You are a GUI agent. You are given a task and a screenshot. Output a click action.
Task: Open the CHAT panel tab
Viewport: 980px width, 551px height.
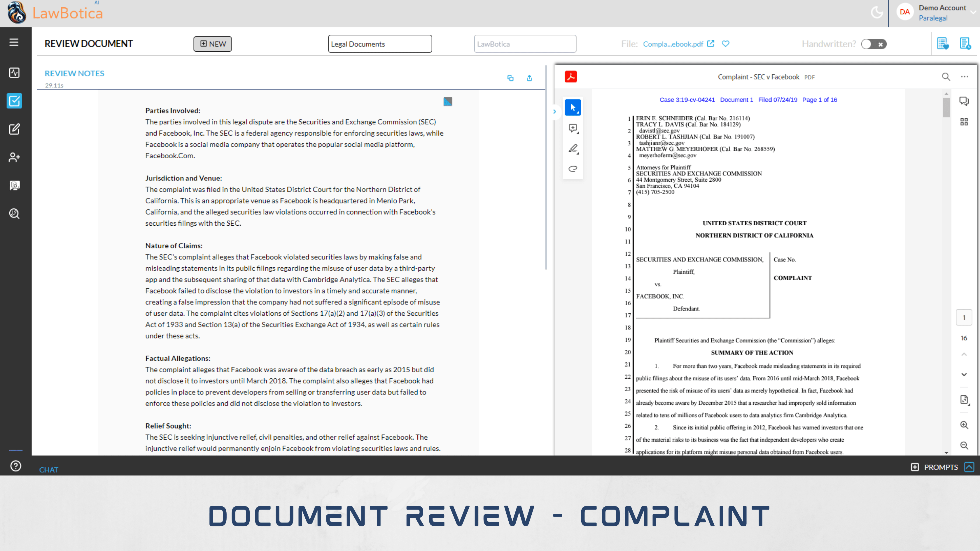48,469
